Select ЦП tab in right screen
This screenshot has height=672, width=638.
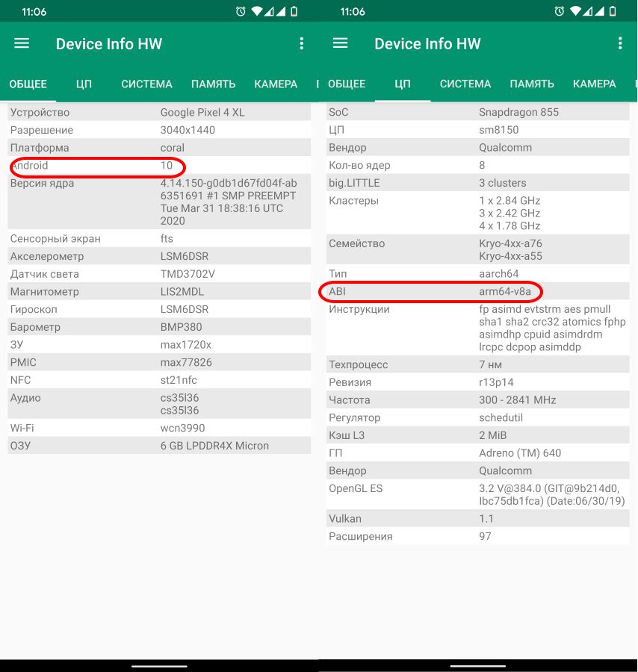point(403,84)
